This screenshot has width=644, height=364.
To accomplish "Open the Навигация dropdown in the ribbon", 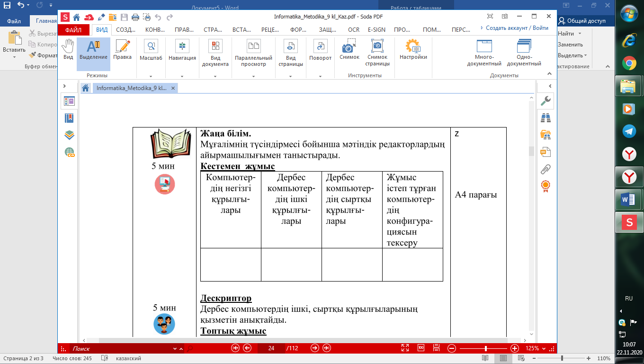I will point(182,59).
